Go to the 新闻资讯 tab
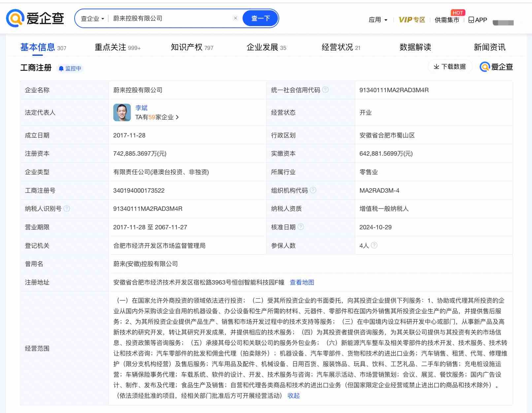This screenshot has height=413, width=532. click(489, 47)
